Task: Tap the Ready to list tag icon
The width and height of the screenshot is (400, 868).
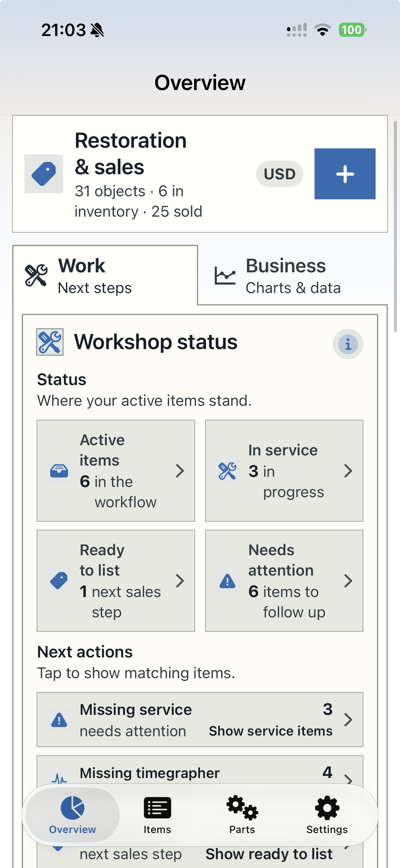Action: [59, 581]
